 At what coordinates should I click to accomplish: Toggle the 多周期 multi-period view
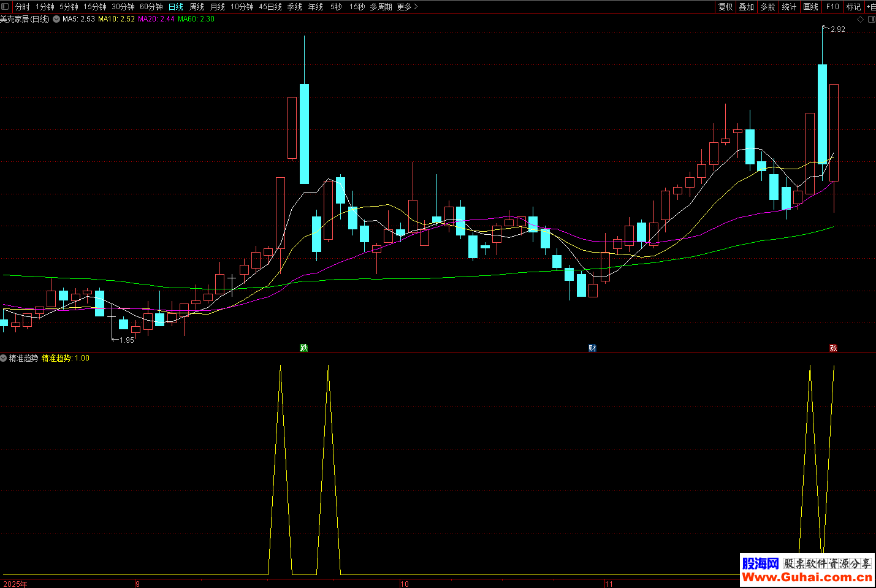(381, 7)
